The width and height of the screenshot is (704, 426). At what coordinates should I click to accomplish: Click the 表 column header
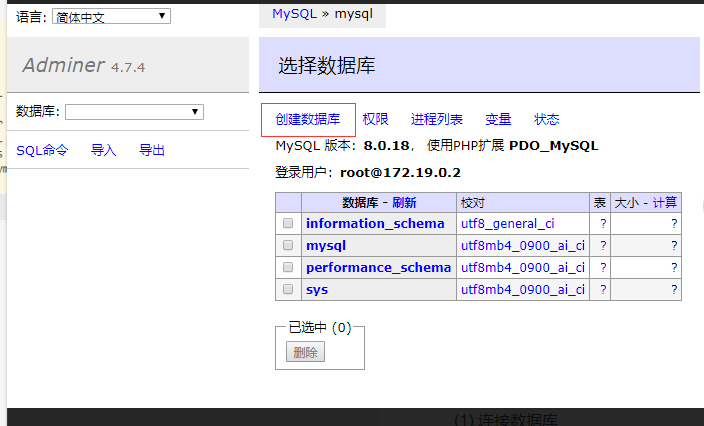coord(600,203)
